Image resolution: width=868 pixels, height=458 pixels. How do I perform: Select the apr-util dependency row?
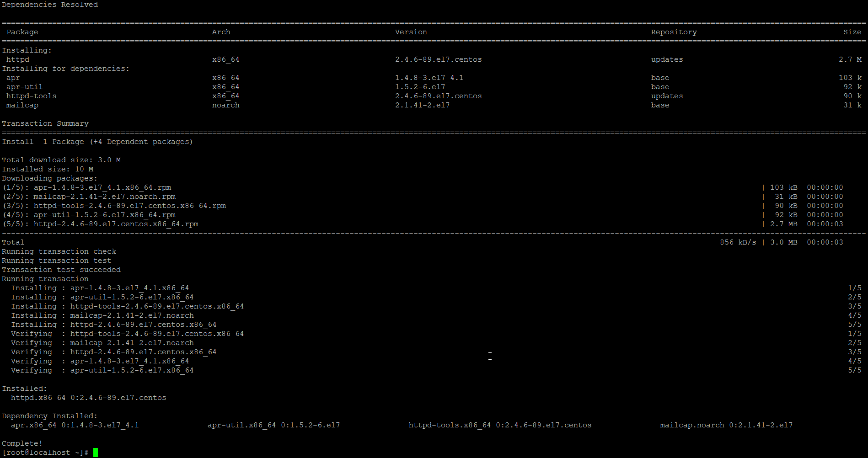click(x=25, y=87)
